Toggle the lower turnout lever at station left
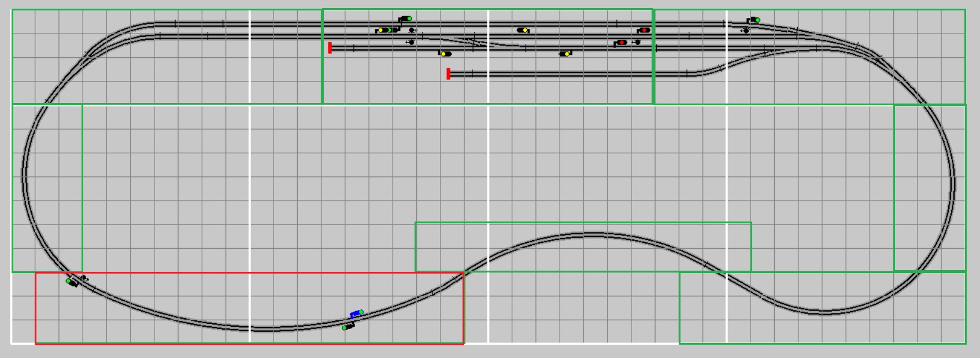Image resolution: width=980 pixels, height=358 pixels. coord(411,42)
